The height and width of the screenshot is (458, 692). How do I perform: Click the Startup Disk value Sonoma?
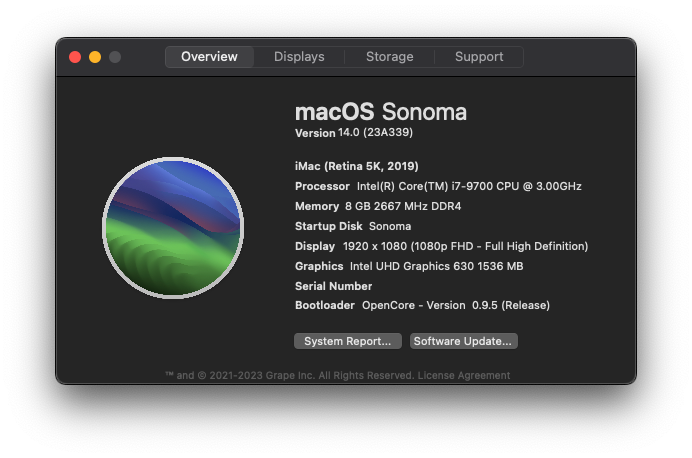pyautogui.click(x=390, y=226)
